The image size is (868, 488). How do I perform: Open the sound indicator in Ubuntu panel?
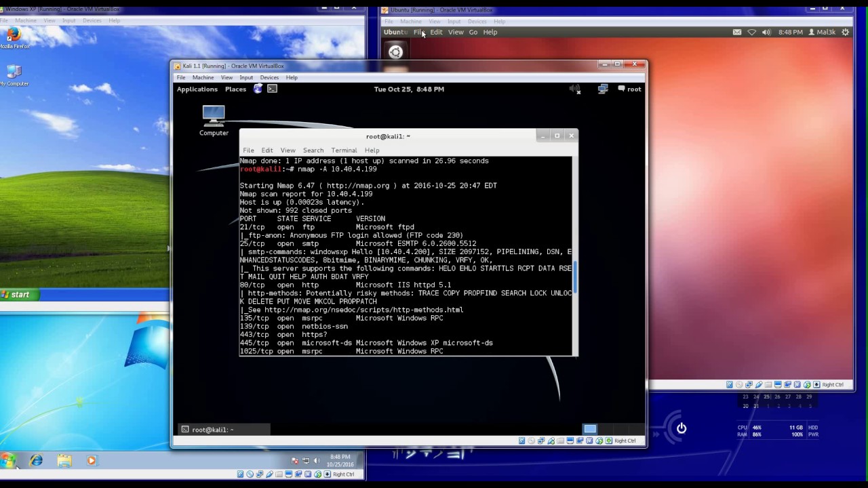766,32
